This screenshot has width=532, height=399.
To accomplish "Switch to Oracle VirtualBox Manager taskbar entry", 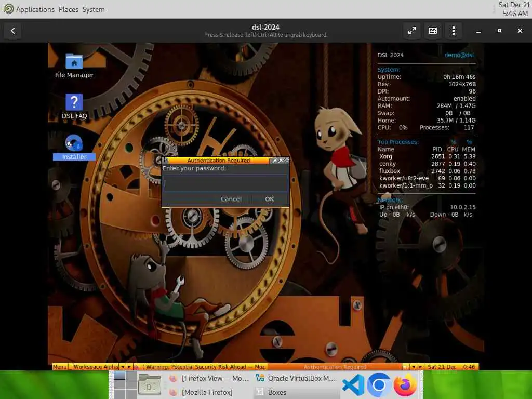I will [295, 378].
